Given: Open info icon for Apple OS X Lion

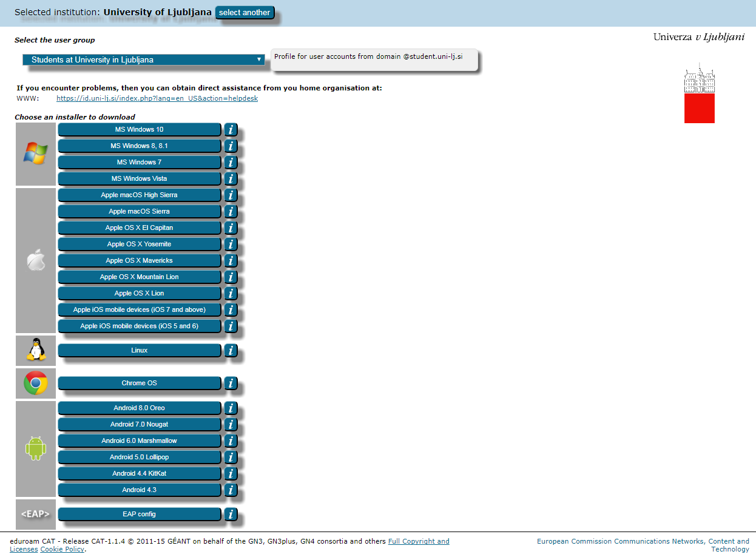Looking at the screenshot, I should (x=231, y=294).
